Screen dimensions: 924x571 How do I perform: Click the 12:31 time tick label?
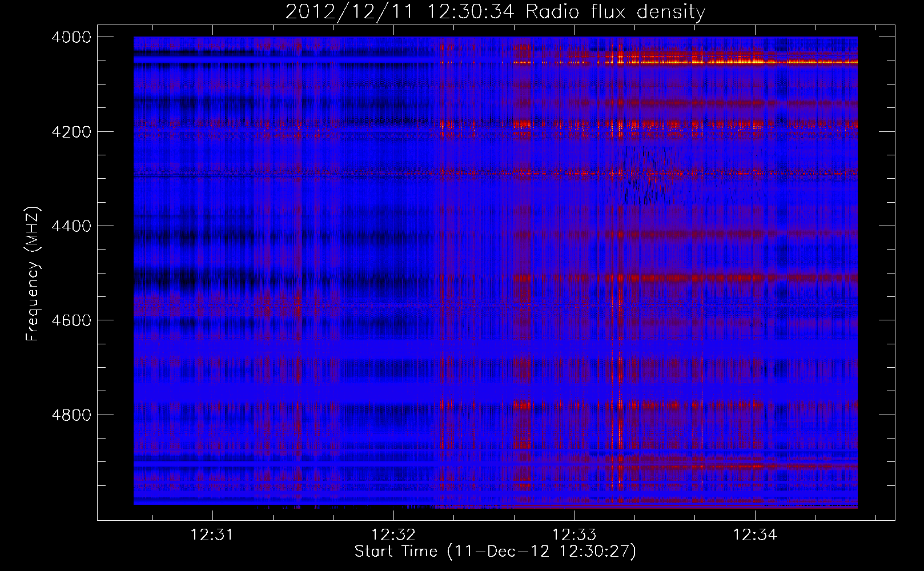coord(212,535)
